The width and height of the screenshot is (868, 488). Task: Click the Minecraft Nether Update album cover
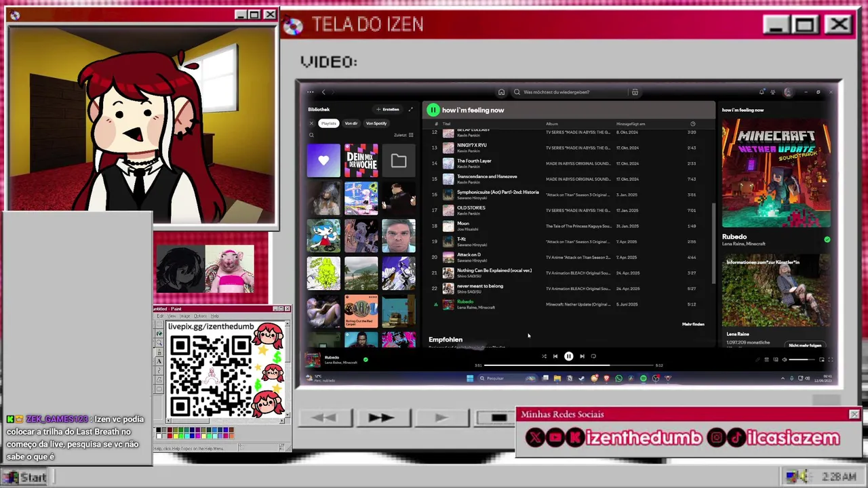(x=776, y=174)
